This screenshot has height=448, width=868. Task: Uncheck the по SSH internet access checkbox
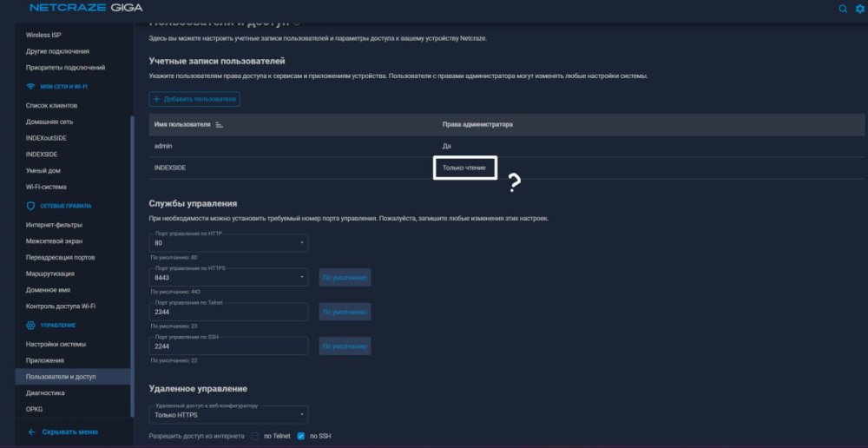click(301, 436)
